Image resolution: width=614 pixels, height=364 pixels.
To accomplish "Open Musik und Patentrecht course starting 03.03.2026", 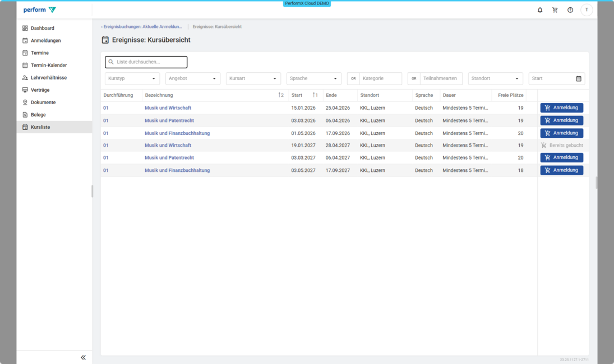I will coord(169,120).
